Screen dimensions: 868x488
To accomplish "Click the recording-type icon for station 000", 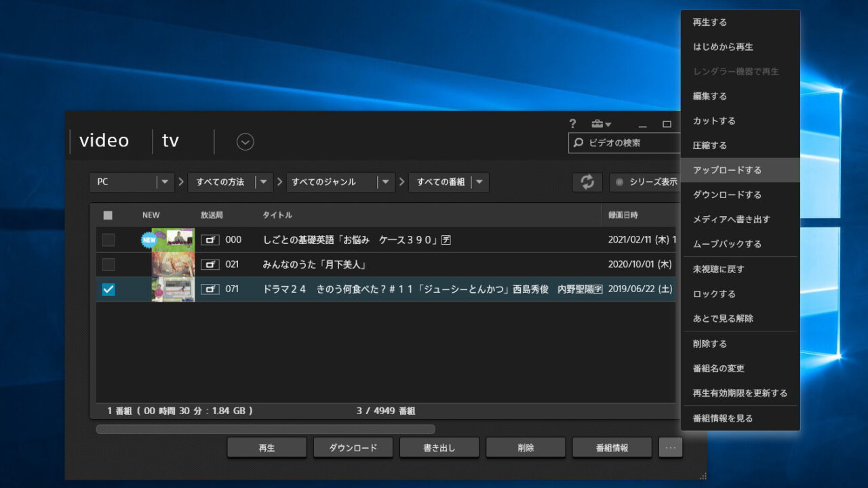I will (x=210, y=240).
